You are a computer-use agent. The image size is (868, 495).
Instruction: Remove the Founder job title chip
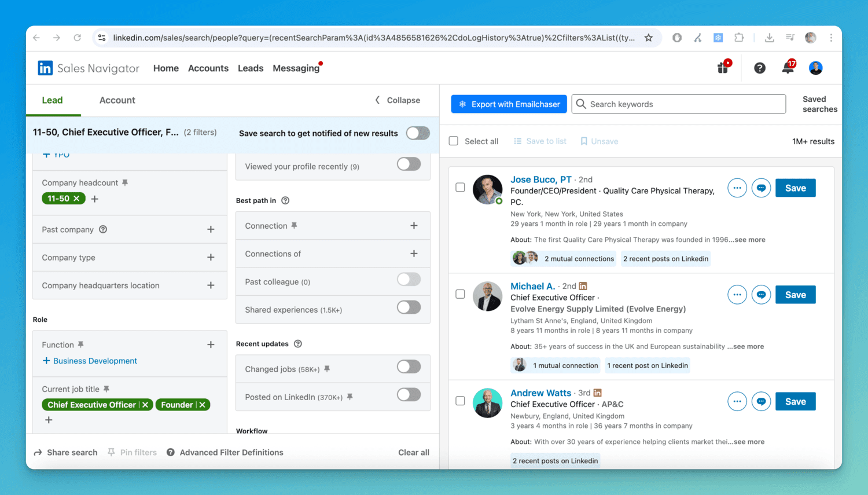(203, 405)
